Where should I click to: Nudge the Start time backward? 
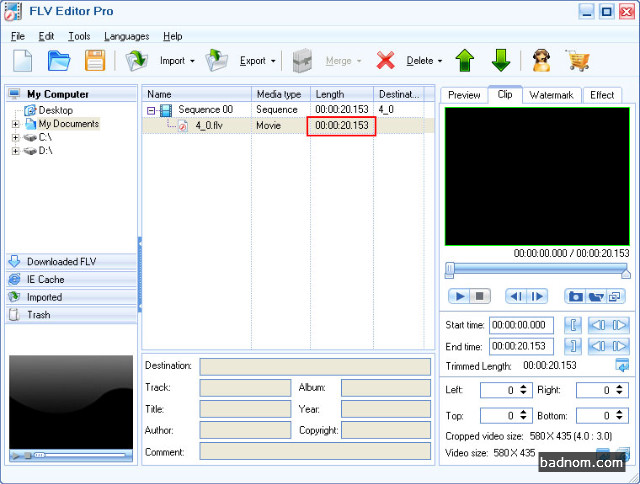pyautogui.click(x=598, y=325)
